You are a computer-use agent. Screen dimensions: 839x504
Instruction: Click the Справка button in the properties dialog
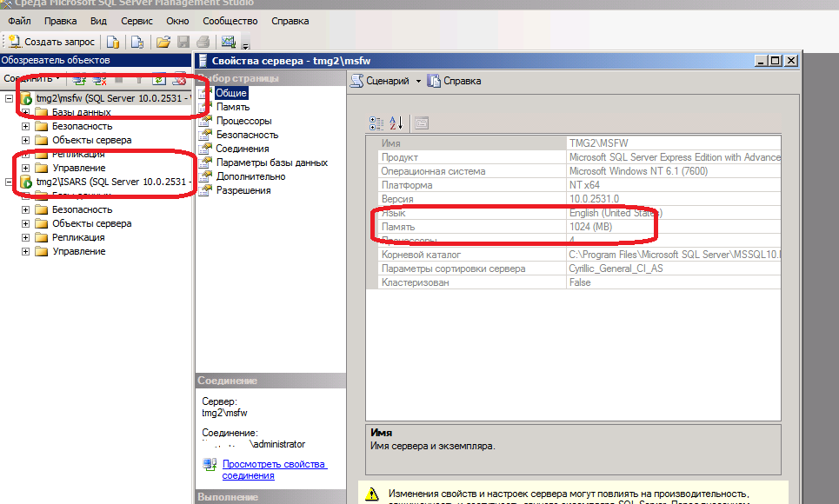(455, 81)
